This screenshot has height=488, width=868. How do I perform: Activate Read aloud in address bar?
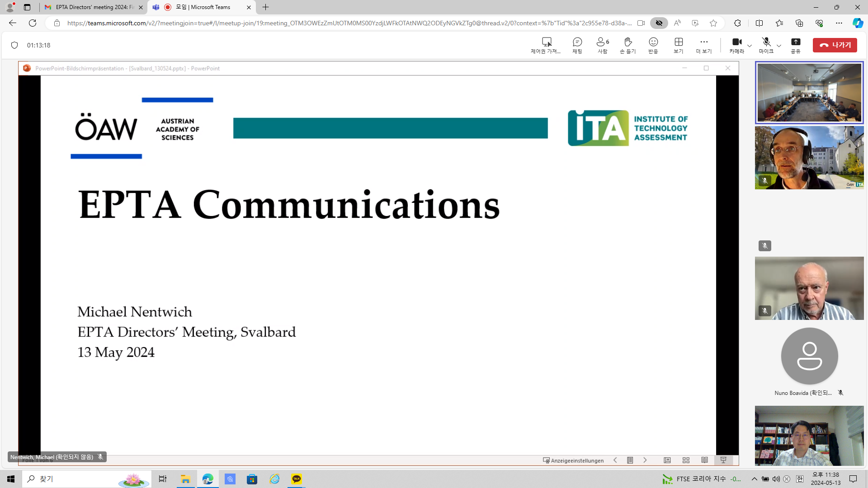coord(677,23)
